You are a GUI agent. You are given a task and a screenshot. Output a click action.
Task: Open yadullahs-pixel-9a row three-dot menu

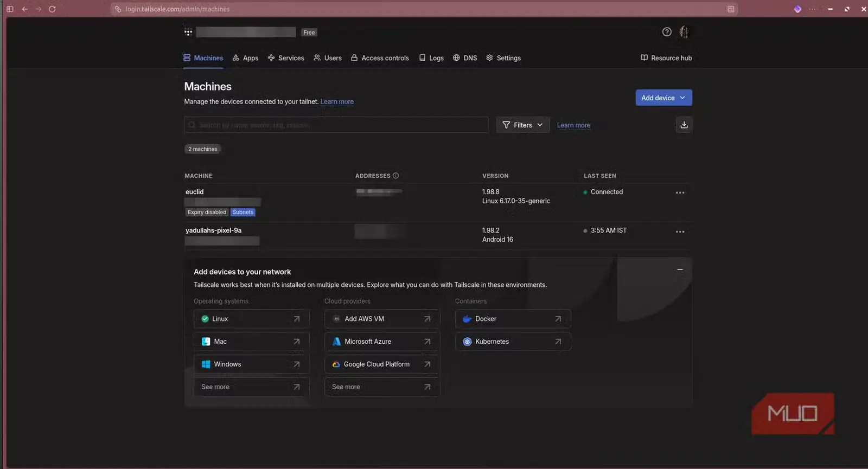[680, 232]
